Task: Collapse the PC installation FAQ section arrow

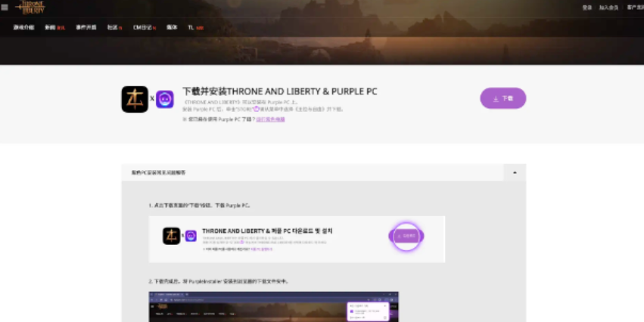Action: tap(515, 173)
